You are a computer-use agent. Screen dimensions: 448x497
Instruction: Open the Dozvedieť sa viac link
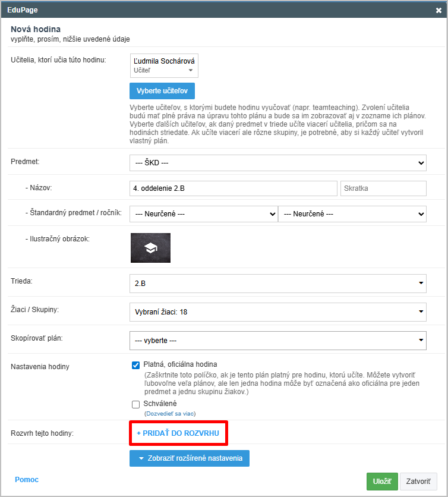(170, 414)
